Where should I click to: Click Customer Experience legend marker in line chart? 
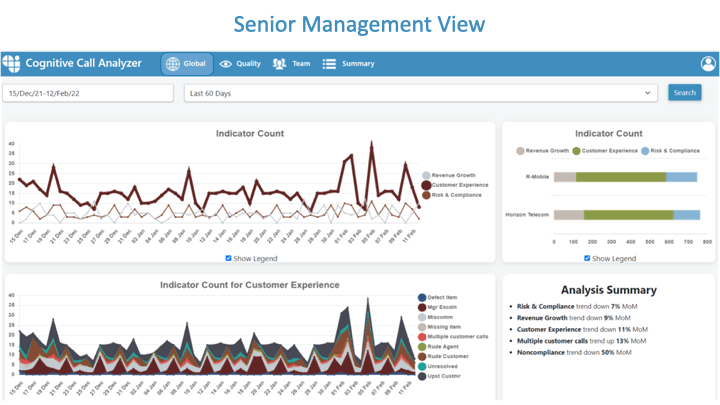(x=426, y=185)
